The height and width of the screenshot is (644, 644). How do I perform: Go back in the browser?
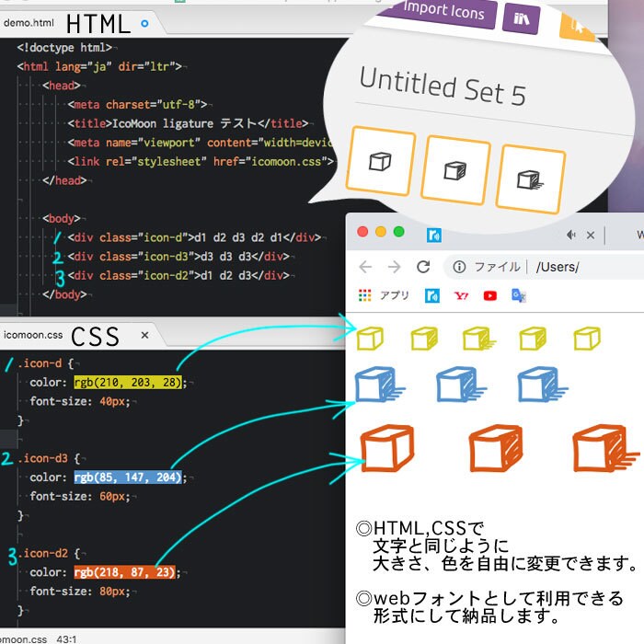pyautogui.click(x=365, y=267)
